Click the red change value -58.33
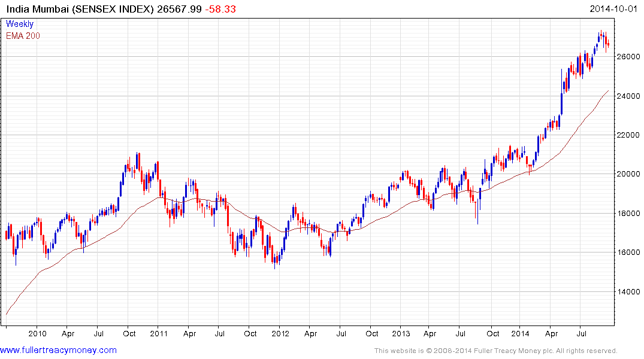 (220, 9)
